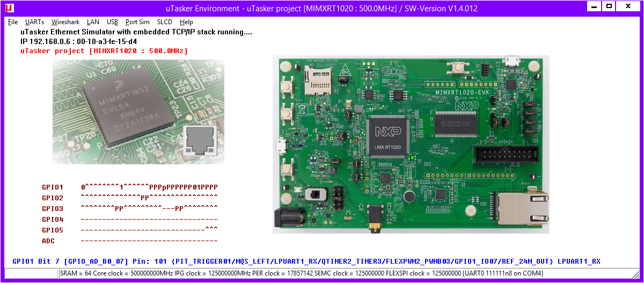This screenshot has width=644, height=283.
Task: Click the GPIO1 Bit 7 pin description line
Action: pos(306,262)
